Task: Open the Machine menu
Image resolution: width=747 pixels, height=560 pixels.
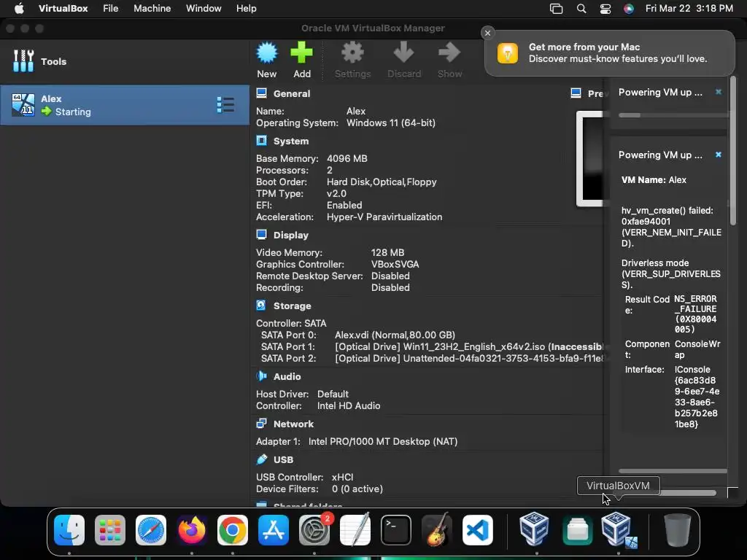Action: click(152, 9)
